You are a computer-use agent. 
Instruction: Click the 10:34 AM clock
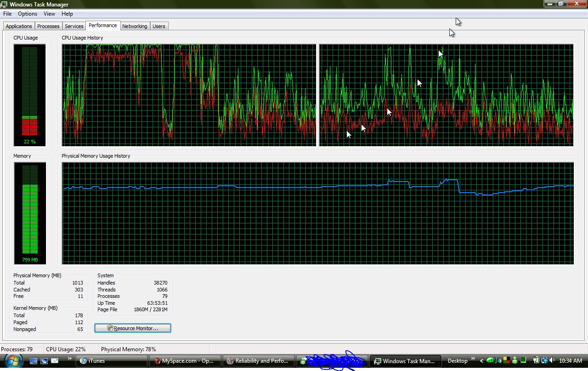pyautogui.click(x=571, y=361)
